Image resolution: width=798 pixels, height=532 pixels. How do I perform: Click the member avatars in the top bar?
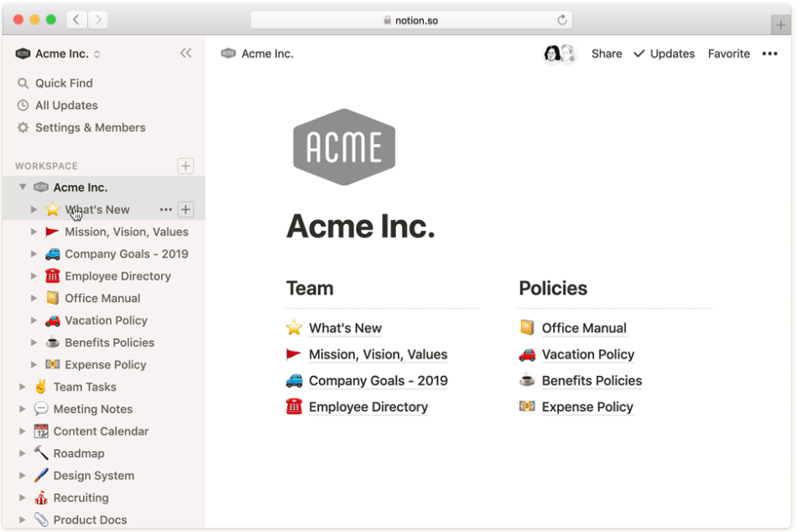[560, 53]
